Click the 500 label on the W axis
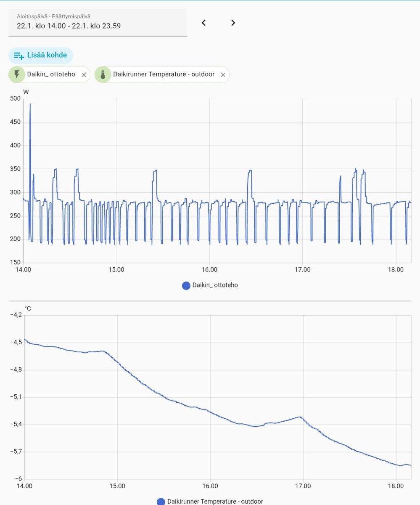Viewport: 420px width, 505px height. pyautogui.click(x=15, y=98)
